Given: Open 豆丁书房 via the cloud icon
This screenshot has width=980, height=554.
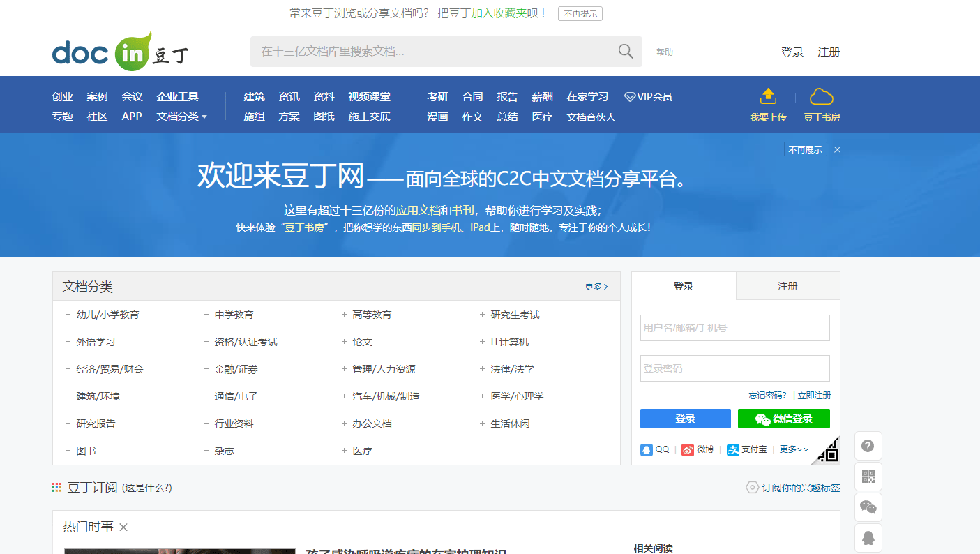Looking at the screenshot, I should click(x=822, y=96).
